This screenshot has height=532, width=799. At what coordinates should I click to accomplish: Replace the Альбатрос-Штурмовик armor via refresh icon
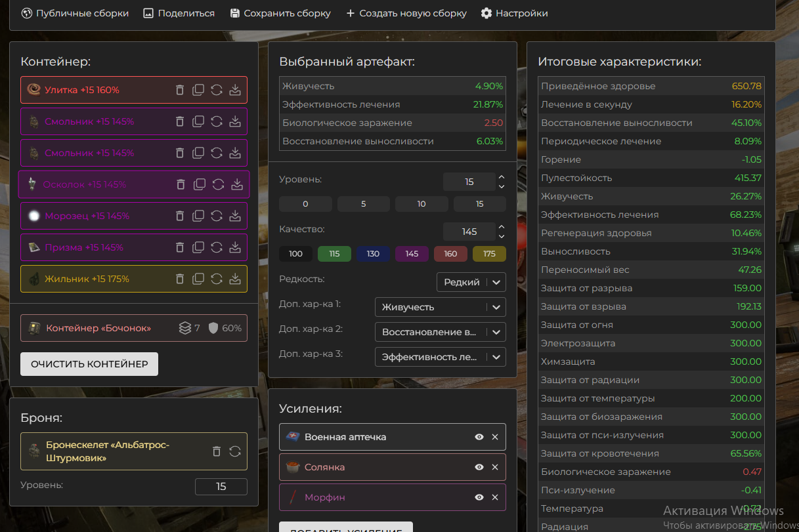pyautogui.click(x=235, y=451)
